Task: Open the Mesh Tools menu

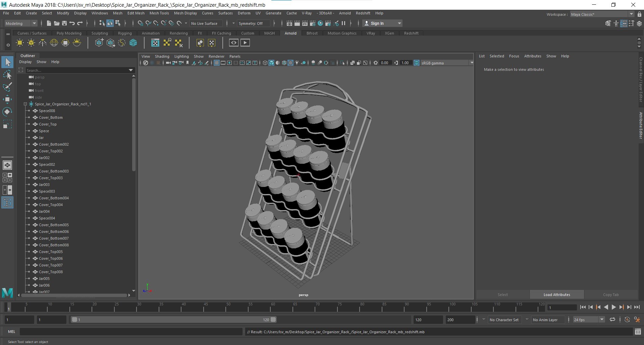Action: (x=159, y=13)
